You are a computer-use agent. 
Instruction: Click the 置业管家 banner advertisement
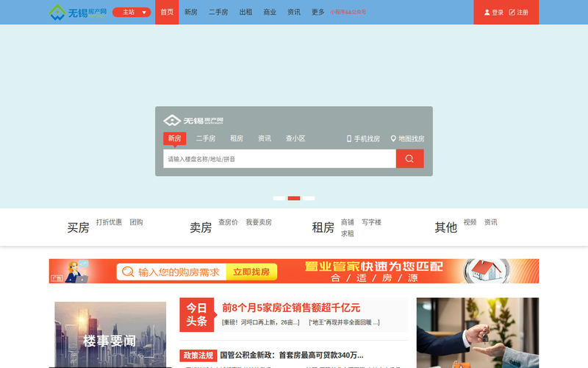[x=294, y=271]
